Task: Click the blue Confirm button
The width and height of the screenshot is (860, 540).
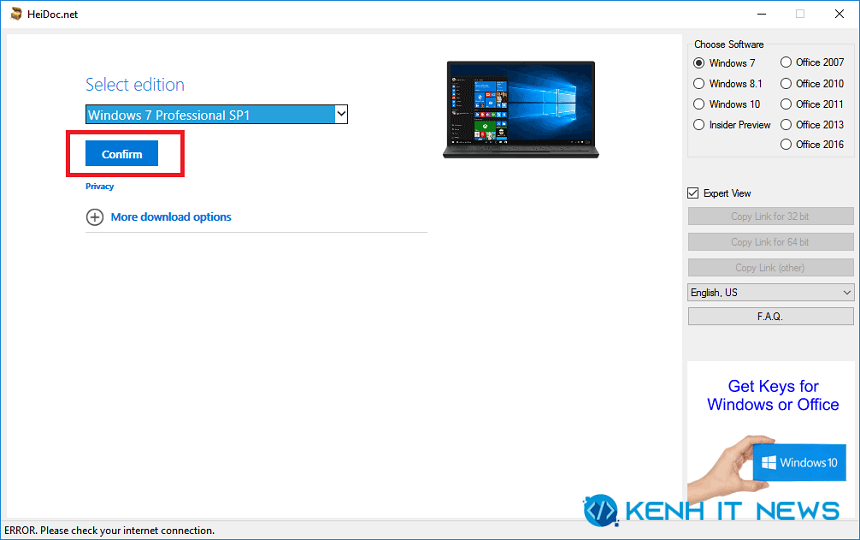Action: click(122, 154)
